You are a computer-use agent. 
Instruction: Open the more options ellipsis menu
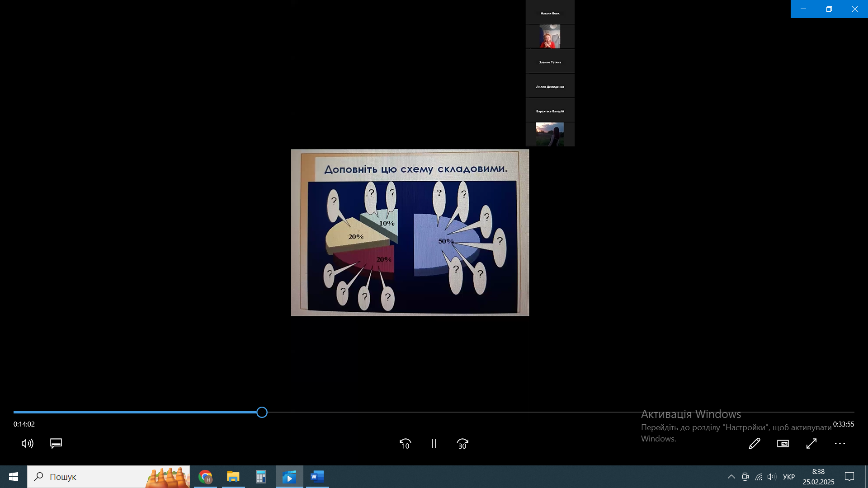click(x=840, y=444)
